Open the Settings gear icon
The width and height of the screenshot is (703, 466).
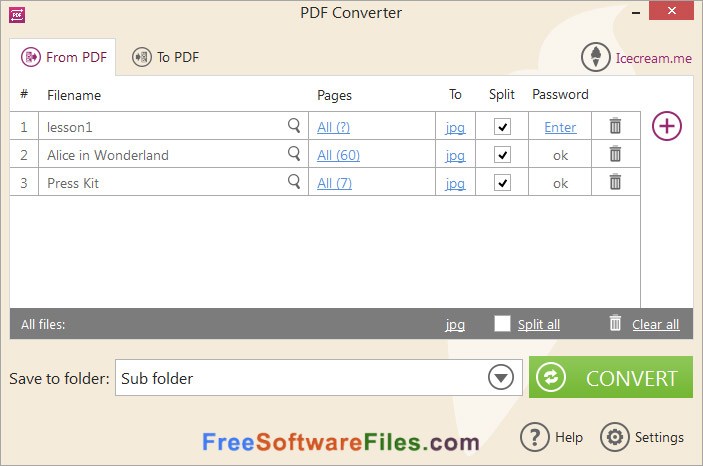(615, 436)
